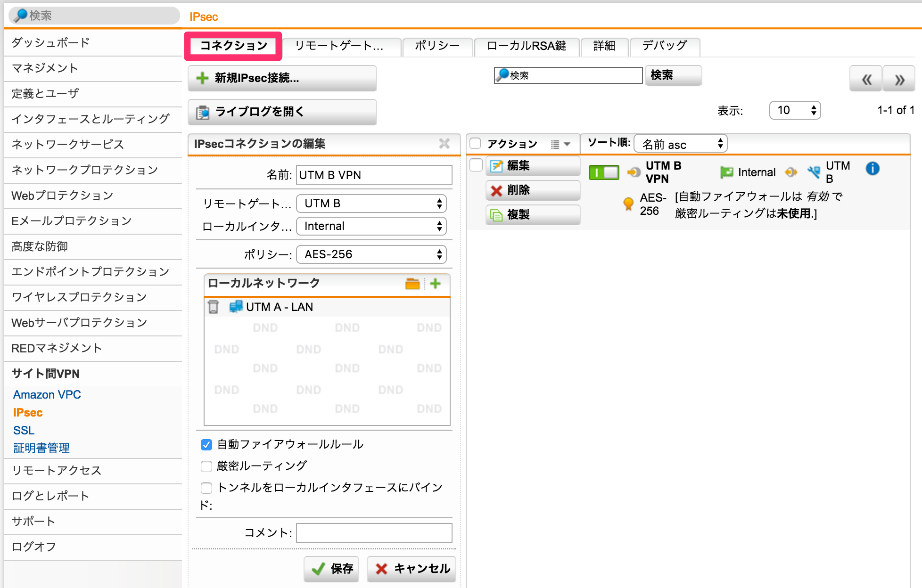922x588 pixels.
Task: Close the IPsecコネクションの編集 panel
Action: click(444, 144)
